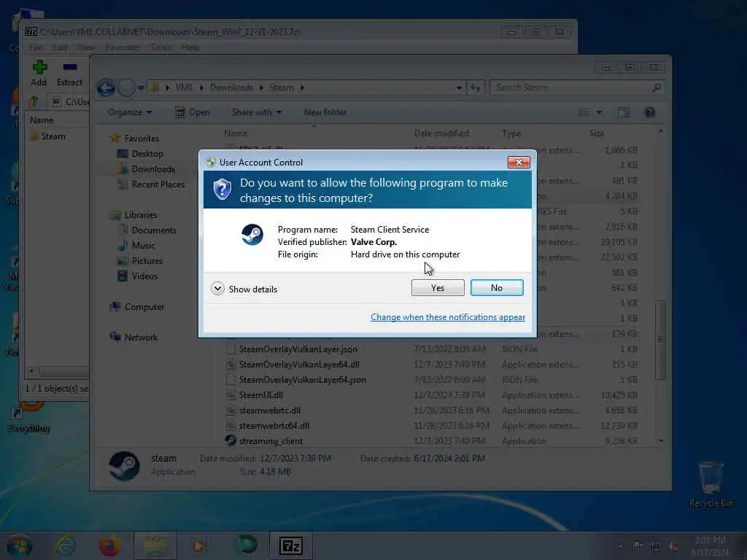Open View menu in 7-Zip window
The image size is (747, 560).
[x=86, y=47]
